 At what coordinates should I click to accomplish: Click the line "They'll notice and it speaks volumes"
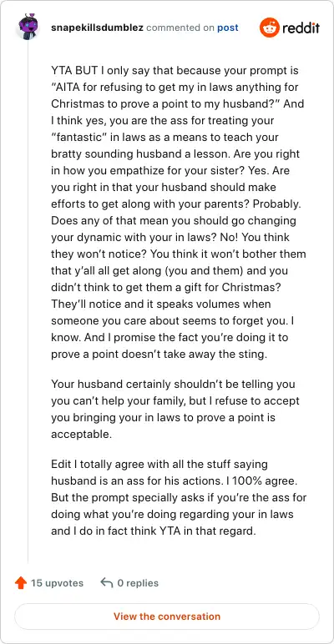[x=161, y=304]
